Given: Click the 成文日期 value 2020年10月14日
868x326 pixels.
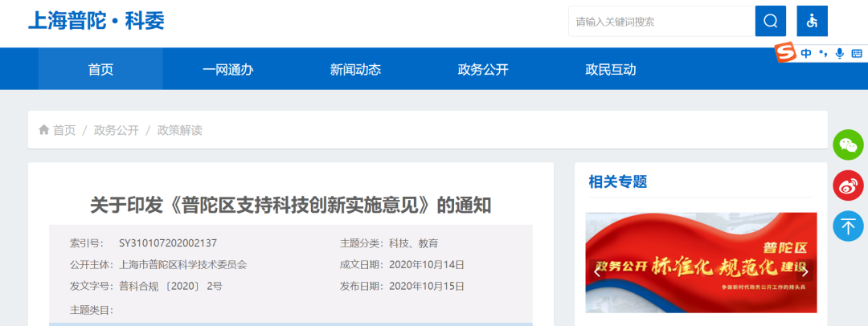Looking at the screenshot, I should 426,264.
